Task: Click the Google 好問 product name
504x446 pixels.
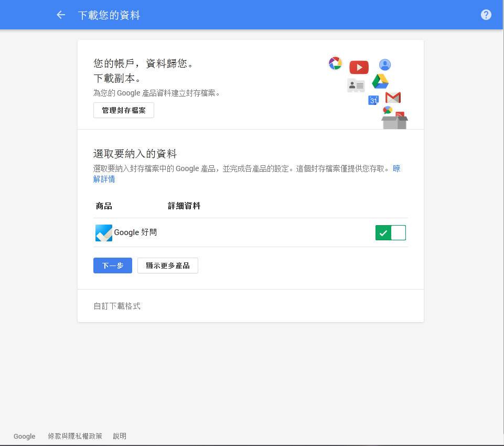Action: pos(135,232)
